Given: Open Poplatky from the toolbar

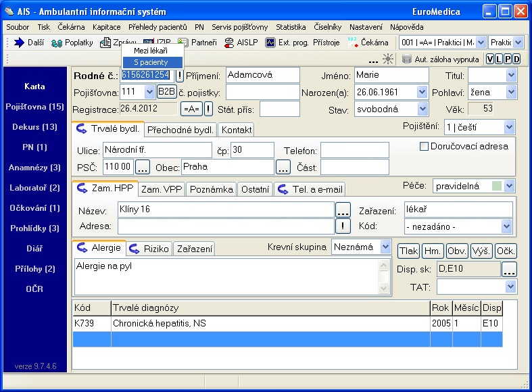Looking at the screenshot, I should (57, 43).
